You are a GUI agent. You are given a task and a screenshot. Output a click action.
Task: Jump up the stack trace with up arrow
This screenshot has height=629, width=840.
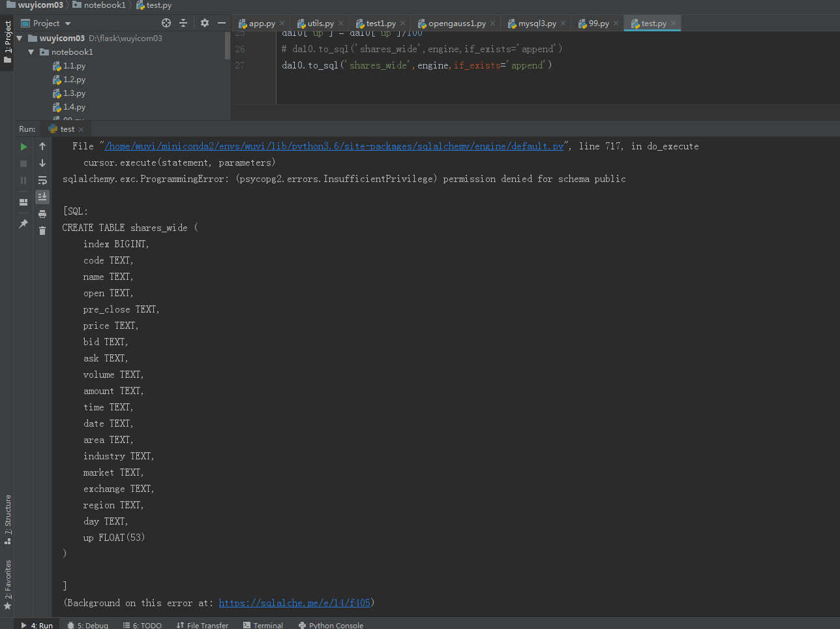42,147
